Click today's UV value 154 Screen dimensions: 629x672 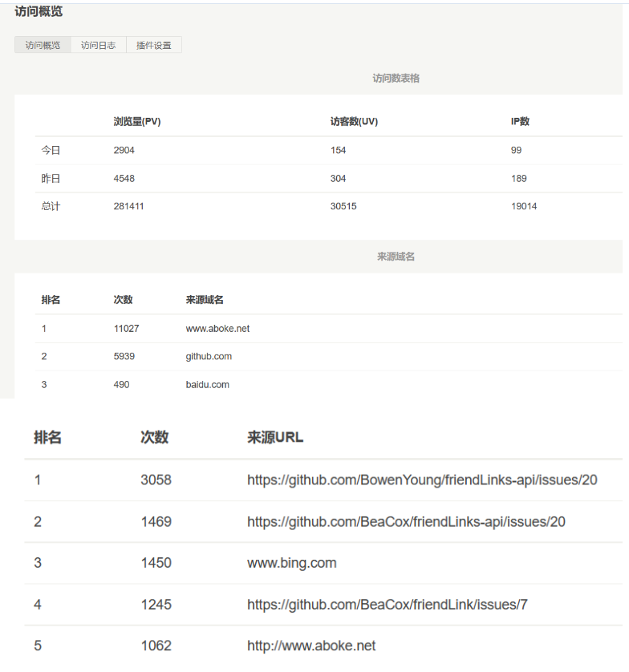338,150
